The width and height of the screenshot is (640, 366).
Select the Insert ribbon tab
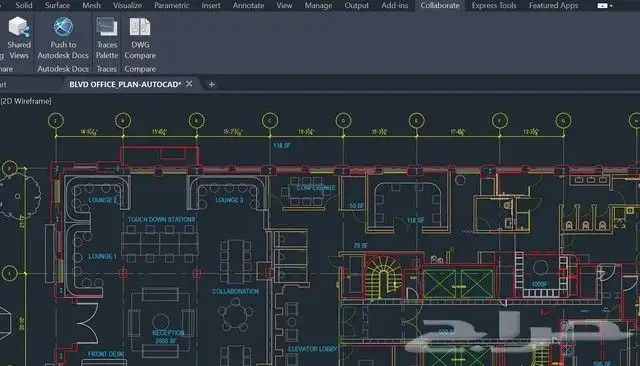pos(211,5)
